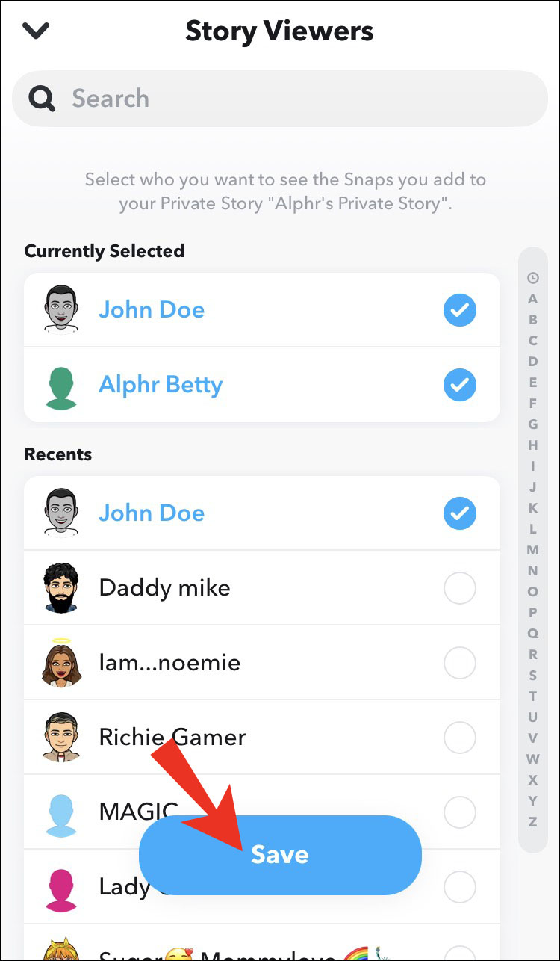Image resolution: width=560 pixels, height=961 pixels.
Task: Jump to letter Z in alphabet index
Action: pos(532,822)
